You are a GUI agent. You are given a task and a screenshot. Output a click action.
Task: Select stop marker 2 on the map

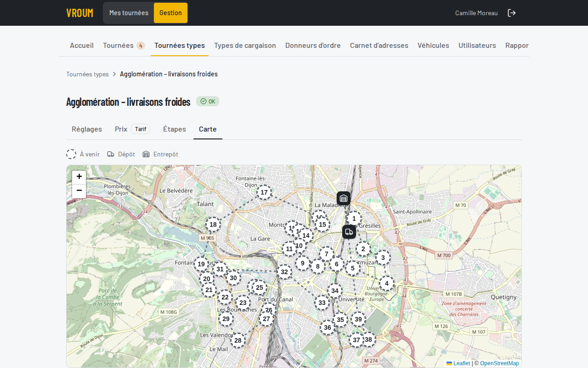(x=363, y=249)
